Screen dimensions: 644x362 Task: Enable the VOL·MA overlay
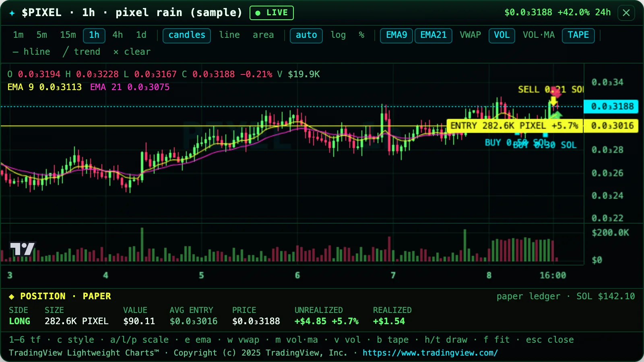coord(539,35)
